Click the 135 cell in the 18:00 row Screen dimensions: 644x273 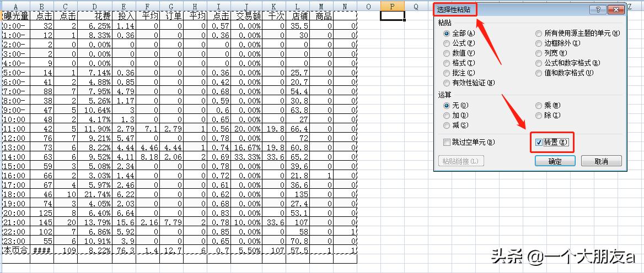[x=298, y=194]
